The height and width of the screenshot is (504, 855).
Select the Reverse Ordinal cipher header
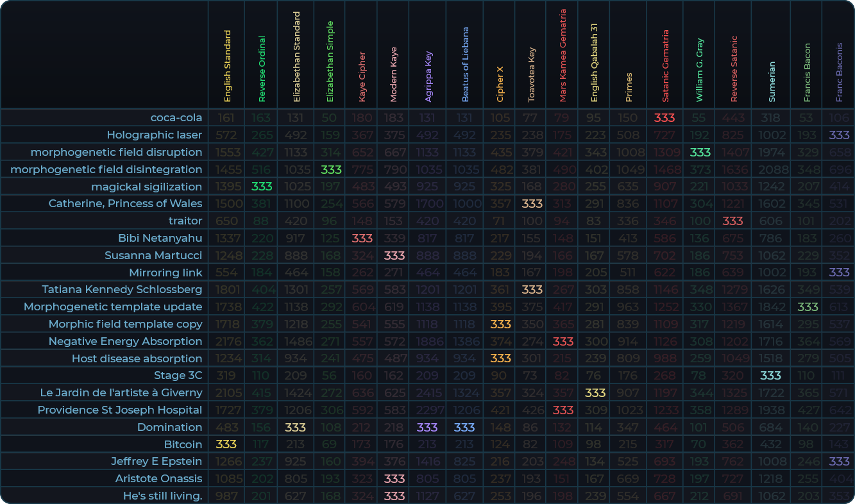point(262,69)
